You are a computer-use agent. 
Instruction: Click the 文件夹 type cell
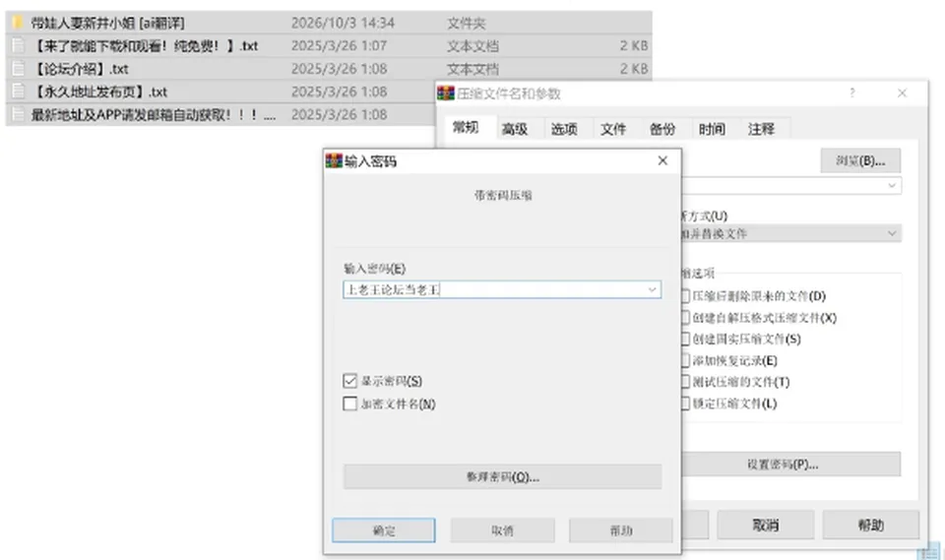(466, 23)
